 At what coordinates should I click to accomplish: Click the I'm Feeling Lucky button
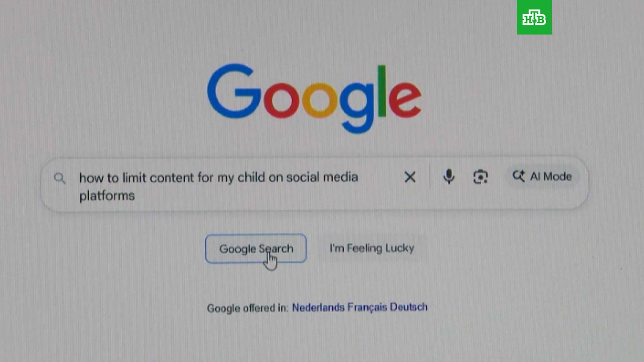click(372, 248)
